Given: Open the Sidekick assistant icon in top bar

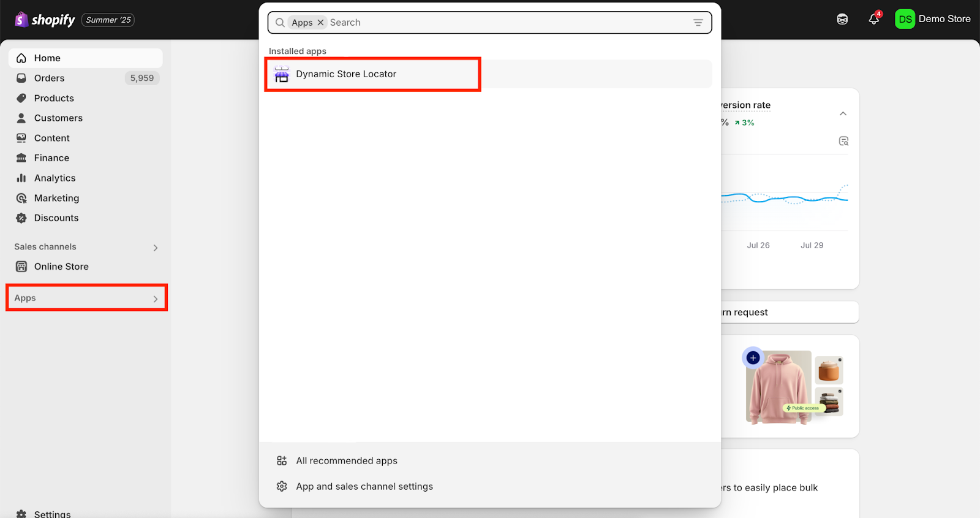Looking at the screenshot, I should point(843,19).
